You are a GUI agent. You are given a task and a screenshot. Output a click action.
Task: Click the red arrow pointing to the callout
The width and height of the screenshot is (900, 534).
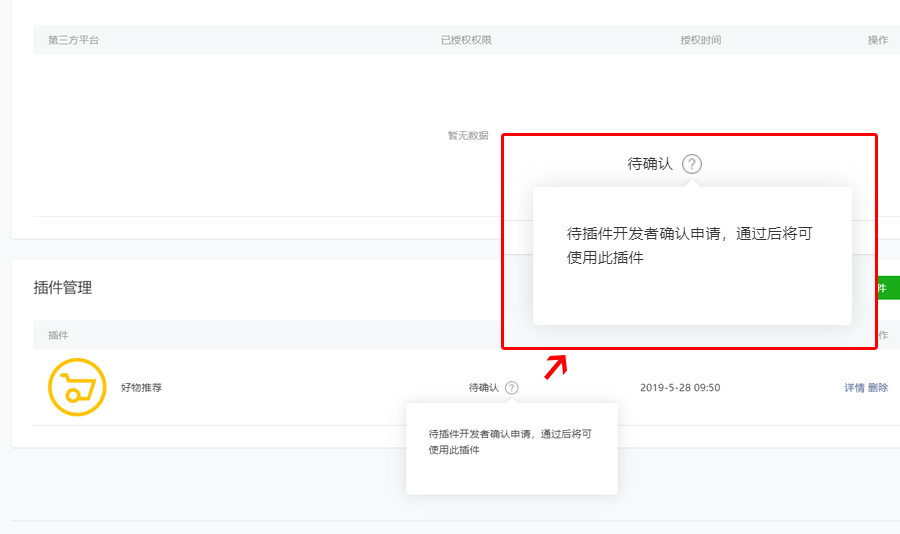click(x=556, y=367)
